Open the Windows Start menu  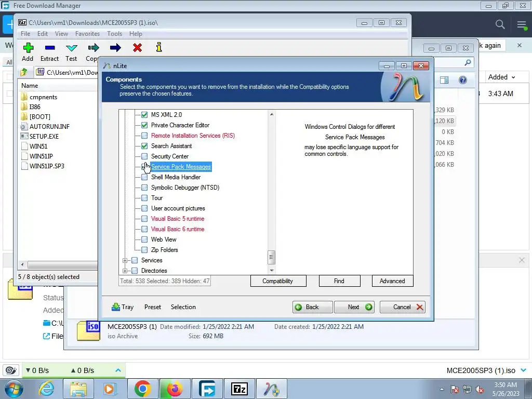click(14, 389)
